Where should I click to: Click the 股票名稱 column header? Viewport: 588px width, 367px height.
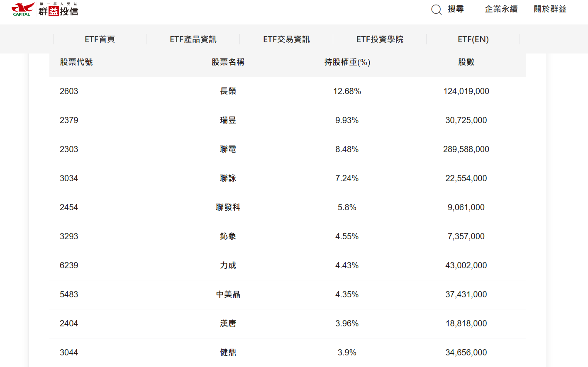pyautogui.click(x=228, y=62)
